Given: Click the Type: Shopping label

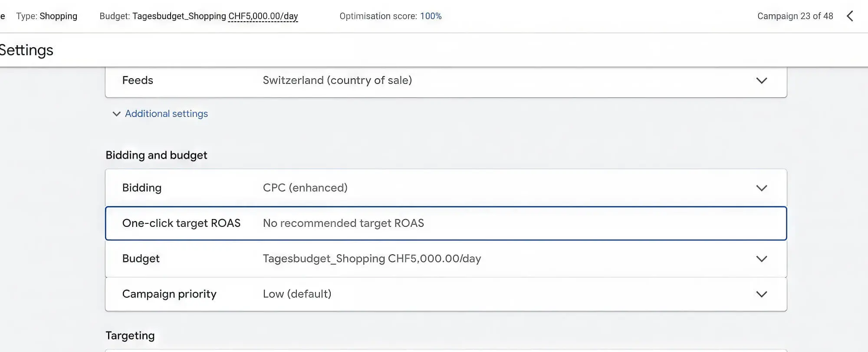Looking at the screenshot, I should tap(47, 16).
